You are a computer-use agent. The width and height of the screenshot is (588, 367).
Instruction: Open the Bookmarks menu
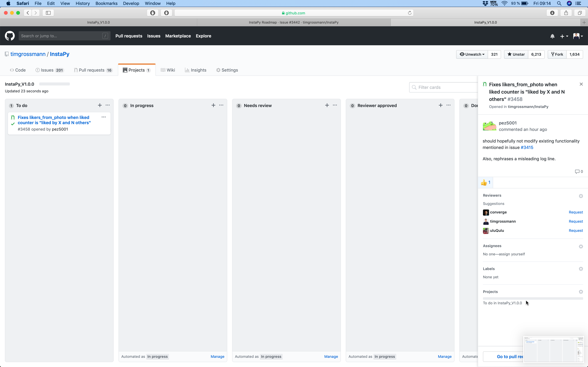pos(106,3)
